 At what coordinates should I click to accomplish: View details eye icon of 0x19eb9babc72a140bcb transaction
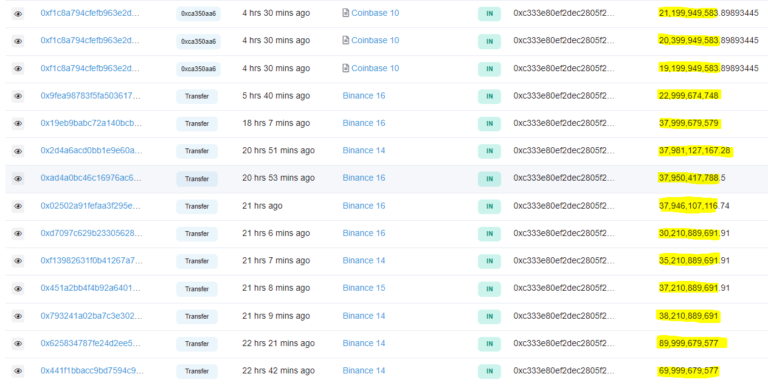coord(18,123)
